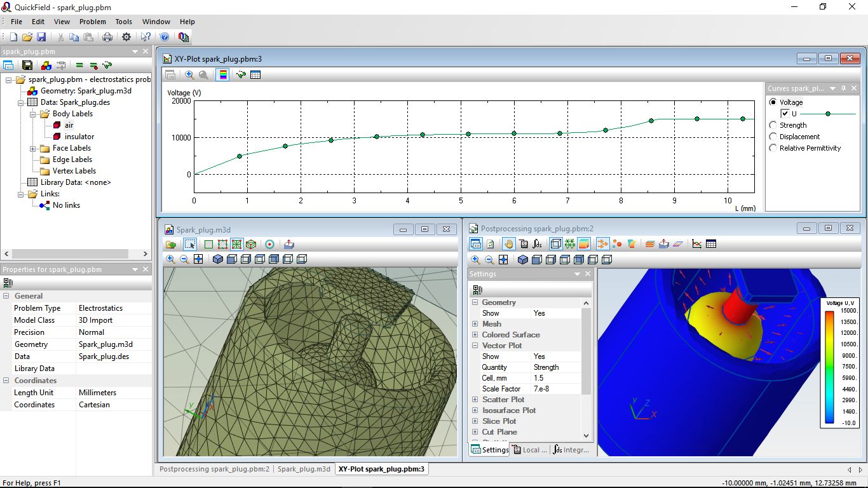Viewport: 868px width, 488px height.
Task: Click the Print icon in main toolbar
Action: (107, 37)
